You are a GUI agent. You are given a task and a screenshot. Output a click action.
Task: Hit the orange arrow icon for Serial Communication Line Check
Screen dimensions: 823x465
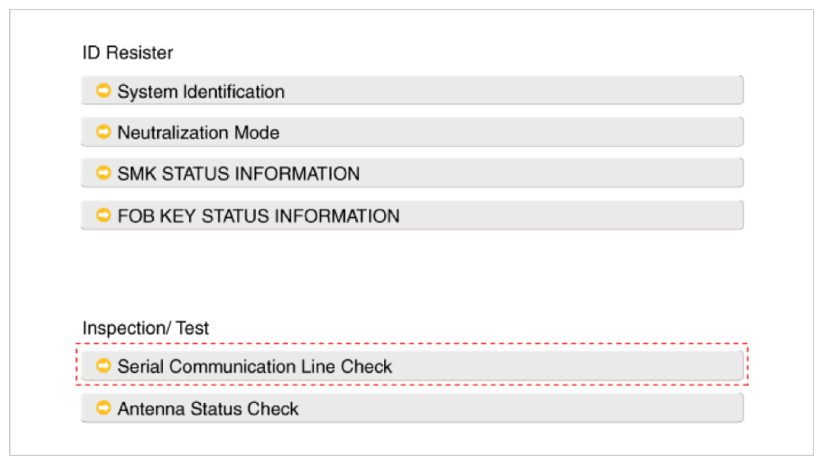click(103, 366)
